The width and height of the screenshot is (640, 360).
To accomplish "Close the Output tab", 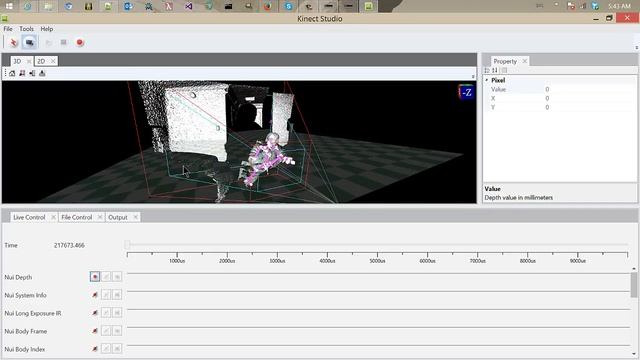I will click(x=135, y=218).
